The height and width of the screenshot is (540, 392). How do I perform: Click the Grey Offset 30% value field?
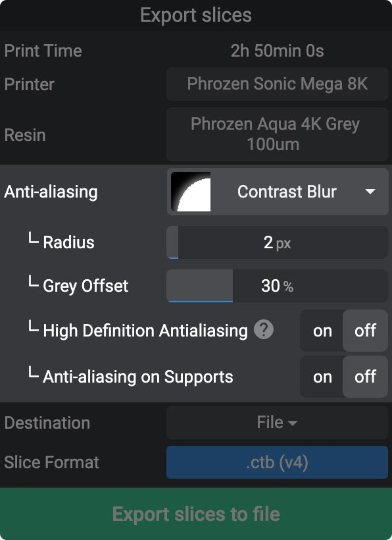[278, 286]
